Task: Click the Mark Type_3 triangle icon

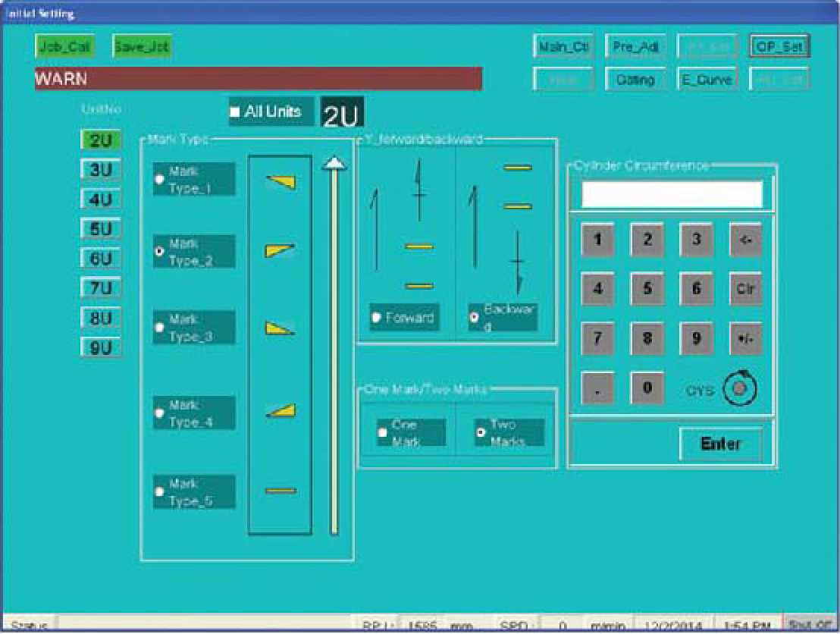Action: [x=280, y=328]
